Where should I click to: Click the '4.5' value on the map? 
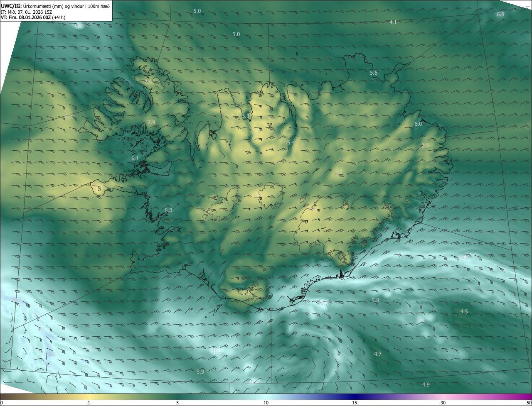tap(464, 312)
